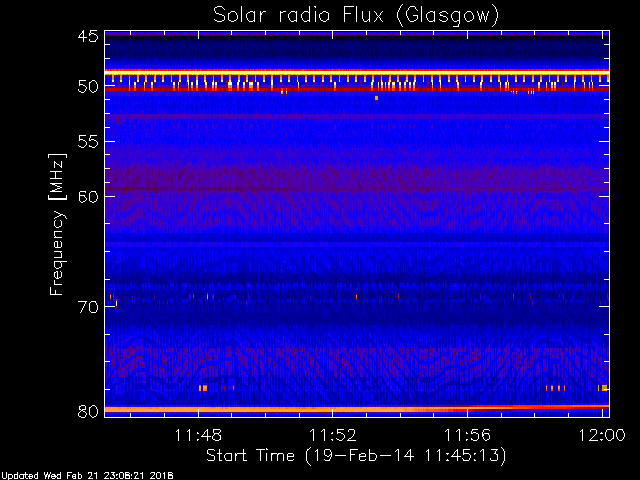Select the 80 frequency tick label
640x480 pixels.
(x=88, y=411)
